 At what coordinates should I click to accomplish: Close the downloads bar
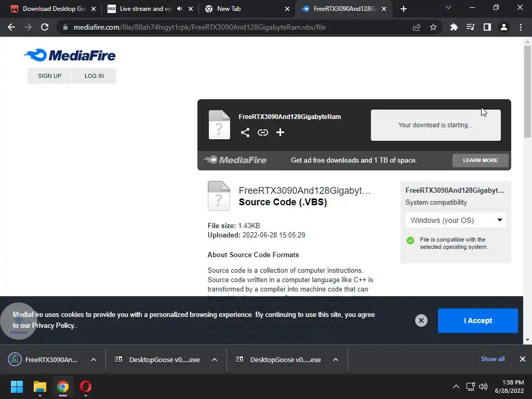click(523, 359)
